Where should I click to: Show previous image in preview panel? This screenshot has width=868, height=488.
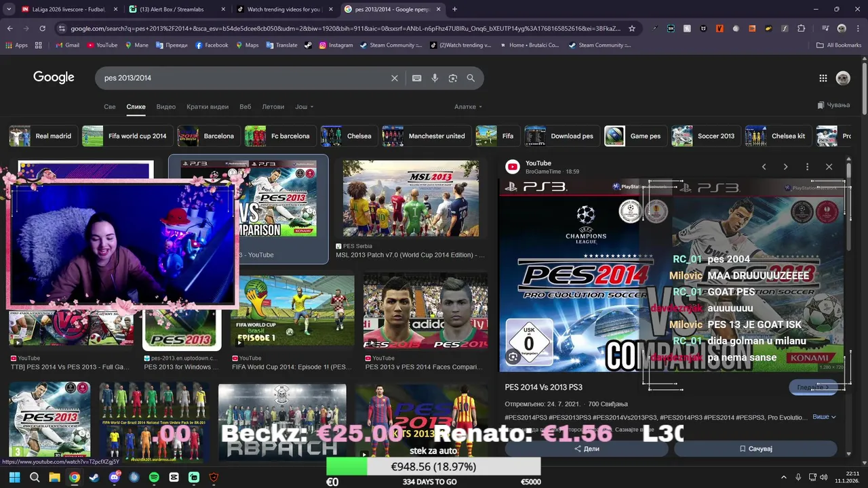[764, 167]
